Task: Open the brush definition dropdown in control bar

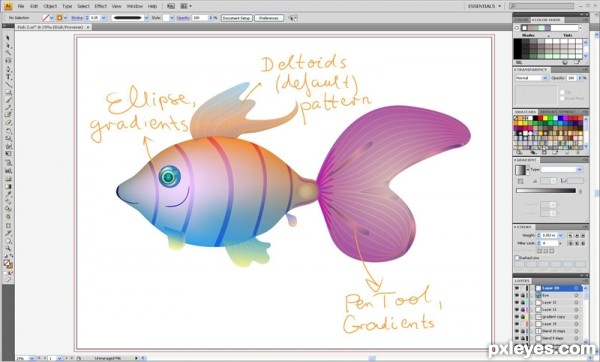Action: click(x=146, y=18)
